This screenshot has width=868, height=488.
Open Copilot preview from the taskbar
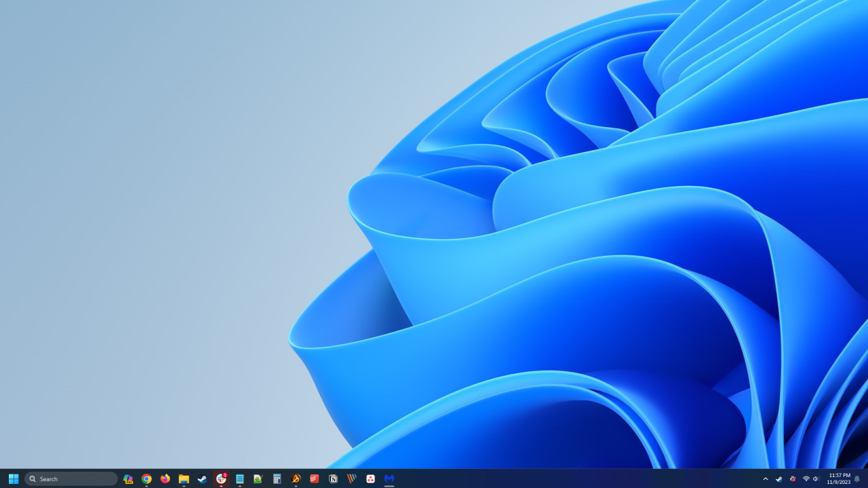tap(128, 478)
